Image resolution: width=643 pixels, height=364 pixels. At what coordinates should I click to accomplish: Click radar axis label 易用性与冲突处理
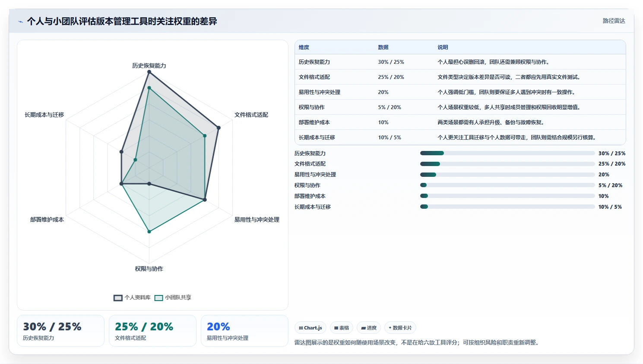257,220
